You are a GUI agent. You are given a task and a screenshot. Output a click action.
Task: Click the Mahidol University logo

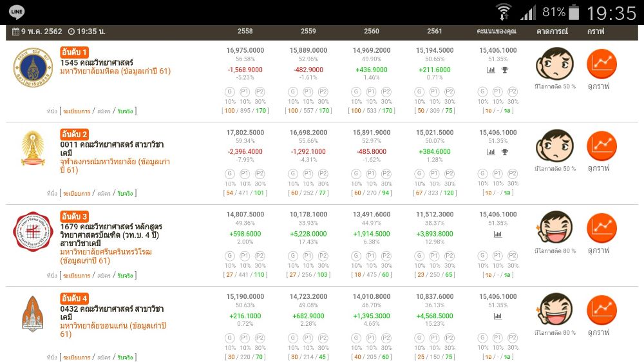point(32,70)
